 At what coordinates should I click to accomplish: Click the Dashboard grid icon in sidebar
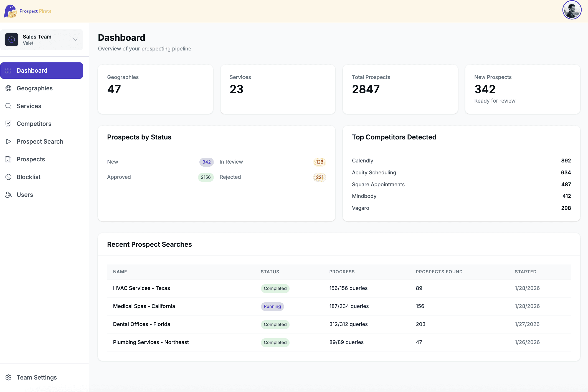(x=8, y=70)
